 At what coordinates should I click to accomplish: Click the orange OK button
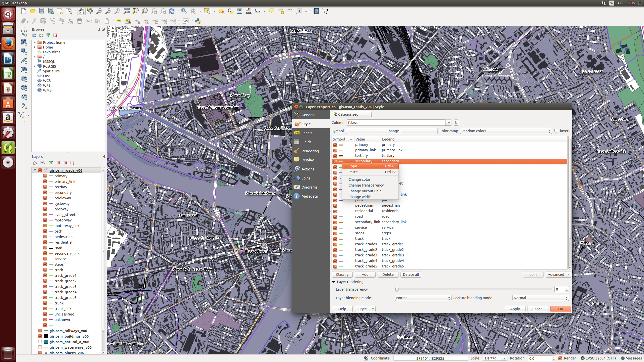[x=561, y=309]
